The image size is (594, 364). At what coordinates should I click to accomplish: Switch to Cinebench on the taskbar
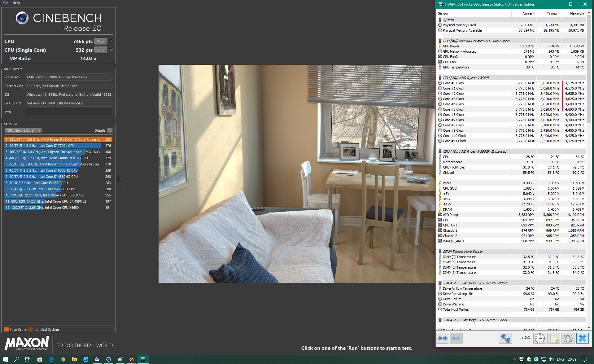click(109, 359)
